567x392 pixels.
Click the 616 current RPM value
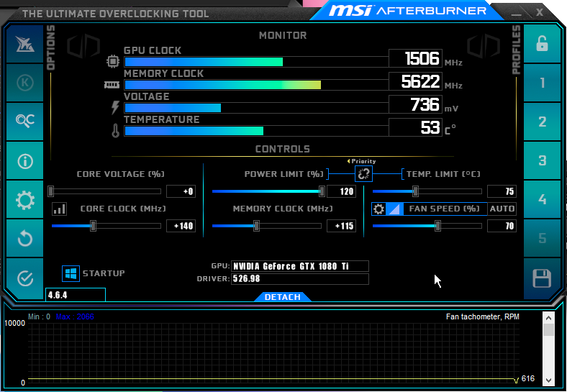pos(528,378)
